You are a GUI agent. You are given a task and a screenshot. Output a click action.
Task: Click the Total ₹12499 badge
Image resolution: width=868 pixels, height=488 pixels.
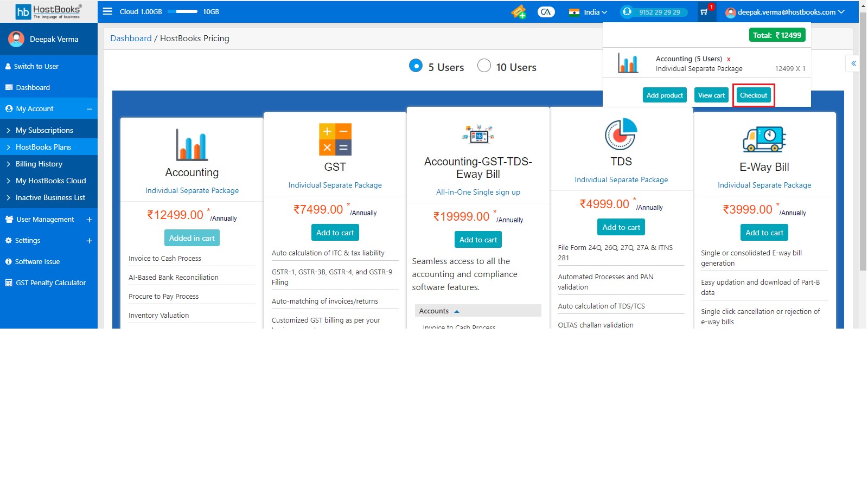pos(777,35)
